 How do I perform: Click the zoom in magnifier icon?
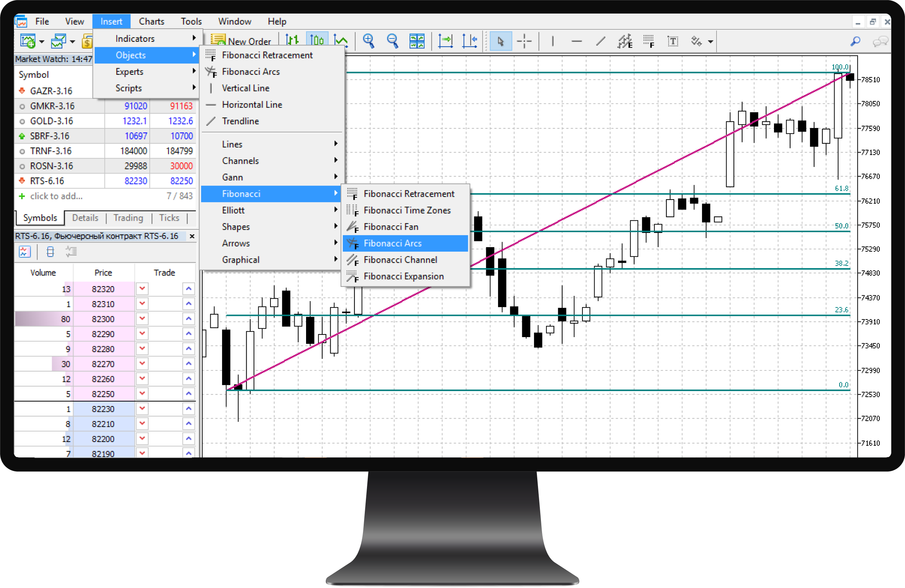pyautogui.click(x=368, y=41)
